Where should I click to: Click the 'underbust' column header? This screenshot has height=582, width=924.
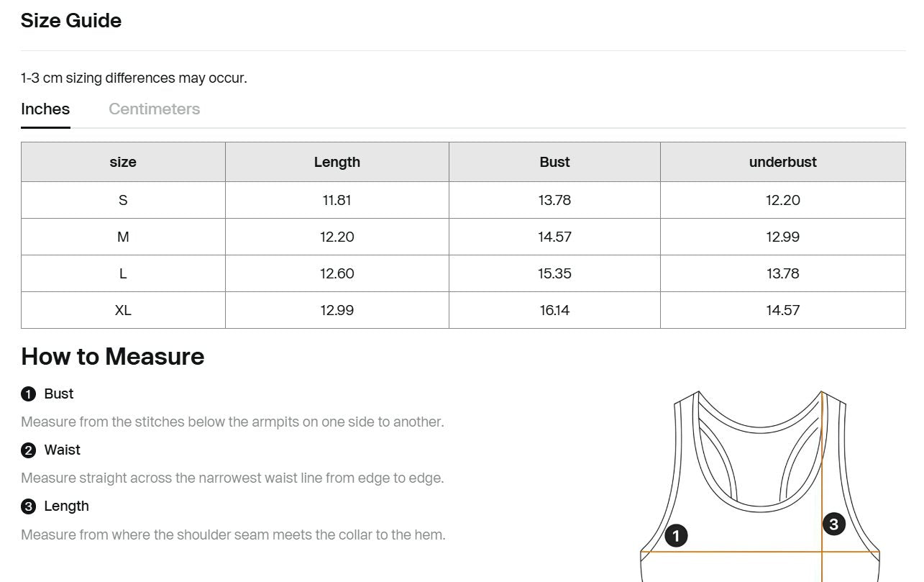(783, 162)
